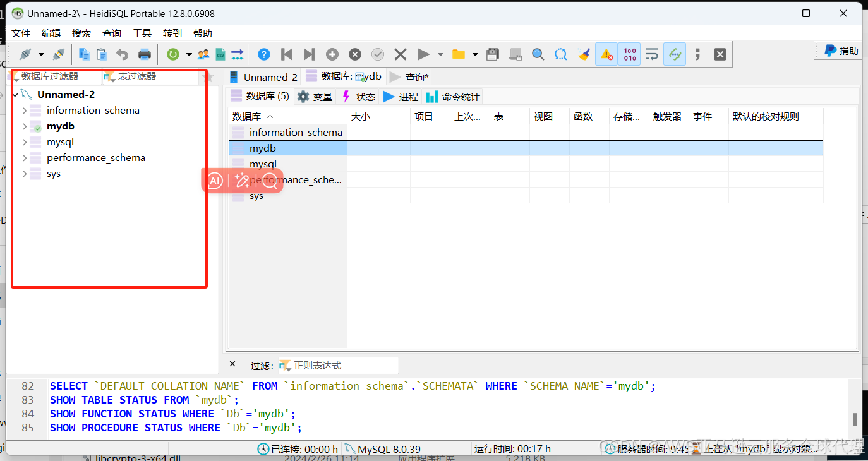The image size is (868, 461).
Task: Click the Copy toolbar icon
Action: pos(84,54)
